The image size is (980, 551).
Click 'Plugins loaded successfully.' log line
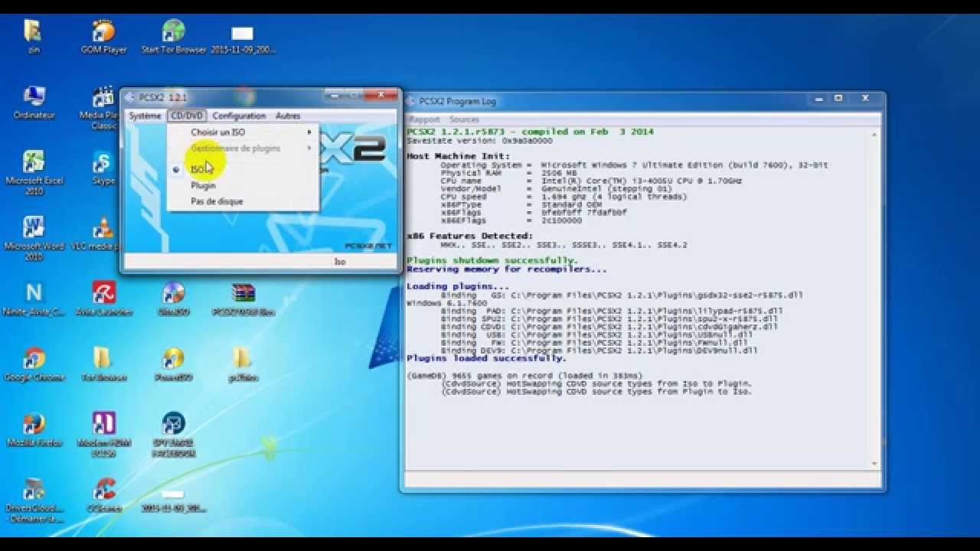[x=486, y=358]
